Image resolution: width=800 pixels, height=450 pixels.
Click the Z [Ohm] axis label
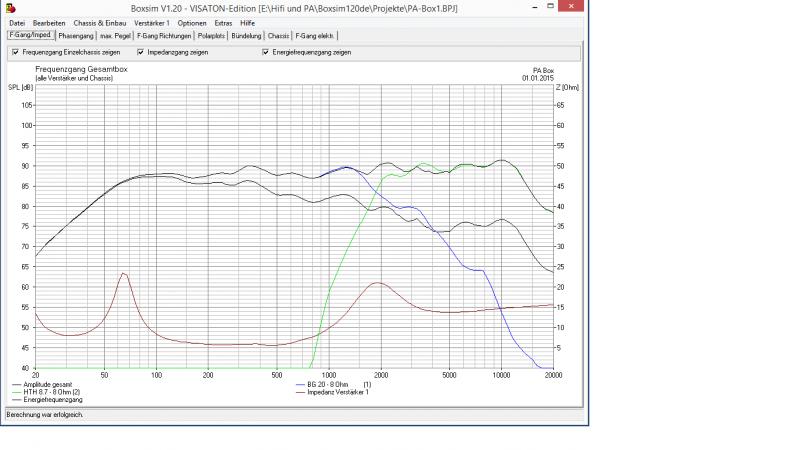coord(567,87)
